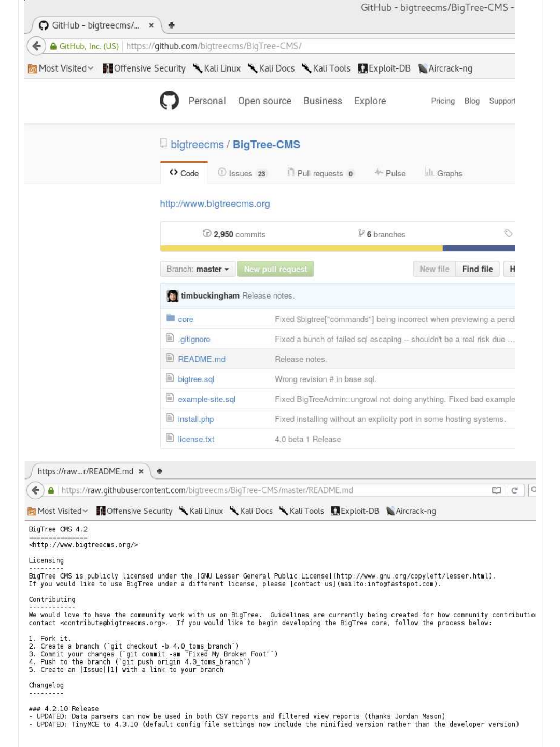
Task: Close the README.md browser tab
Action: [141, 471]
